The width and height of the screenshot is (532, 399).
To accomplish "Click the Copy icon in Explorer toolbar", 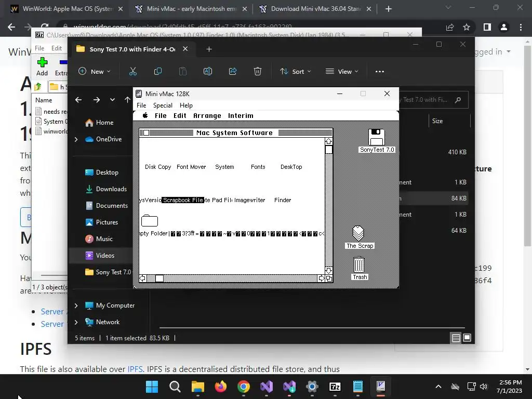I will point(158,71).
